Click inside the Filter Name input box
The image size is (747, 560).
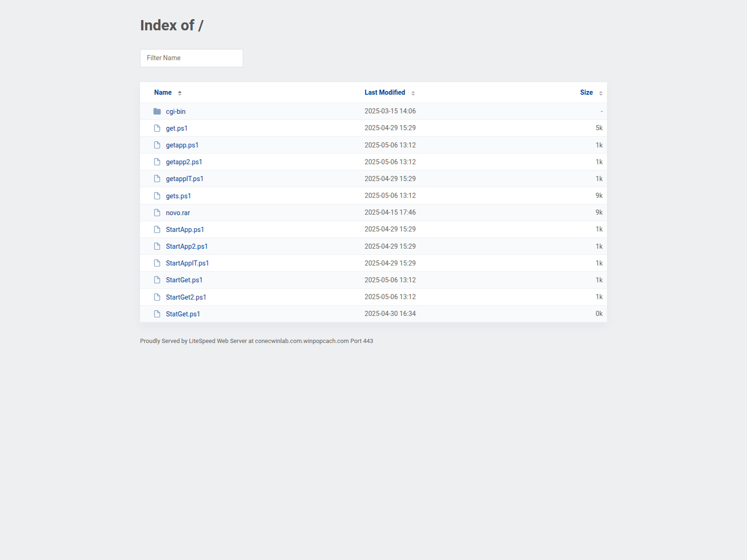click(191, 58)
